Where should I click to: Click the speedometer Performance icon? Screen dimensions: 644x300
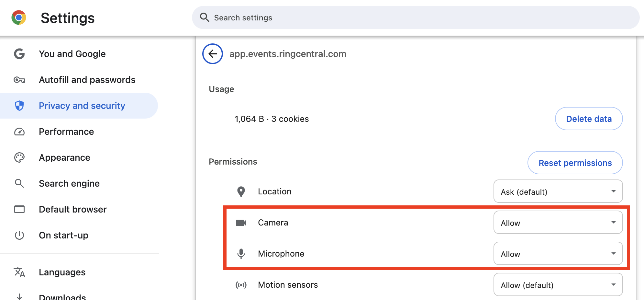[x=19, y=132]
